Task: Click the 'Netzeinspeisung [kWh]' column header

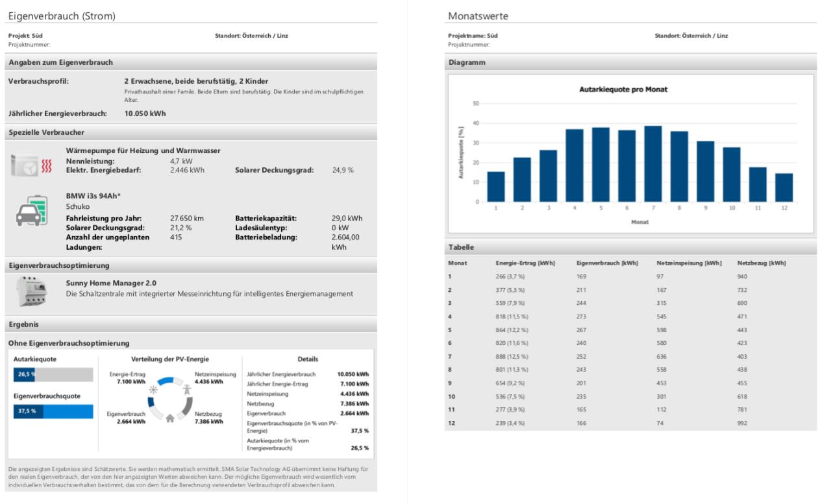Action: [x=689, y=263]
